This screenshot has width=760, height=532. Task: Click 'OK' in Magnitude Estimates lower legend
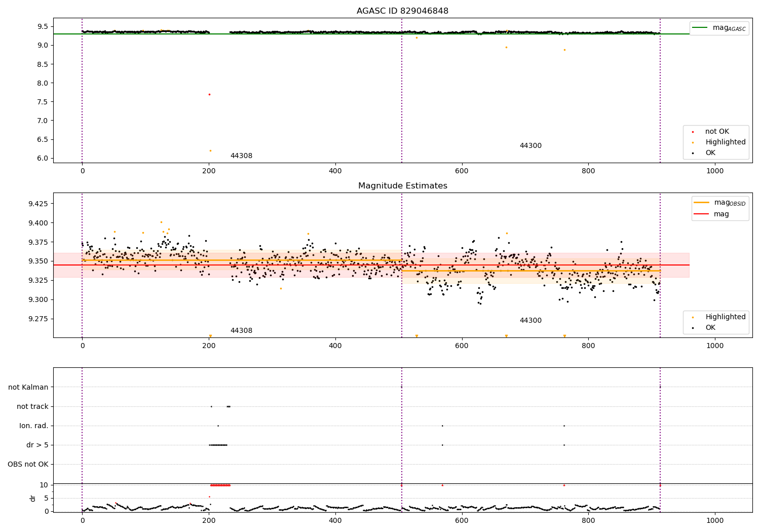coord(710,328)
